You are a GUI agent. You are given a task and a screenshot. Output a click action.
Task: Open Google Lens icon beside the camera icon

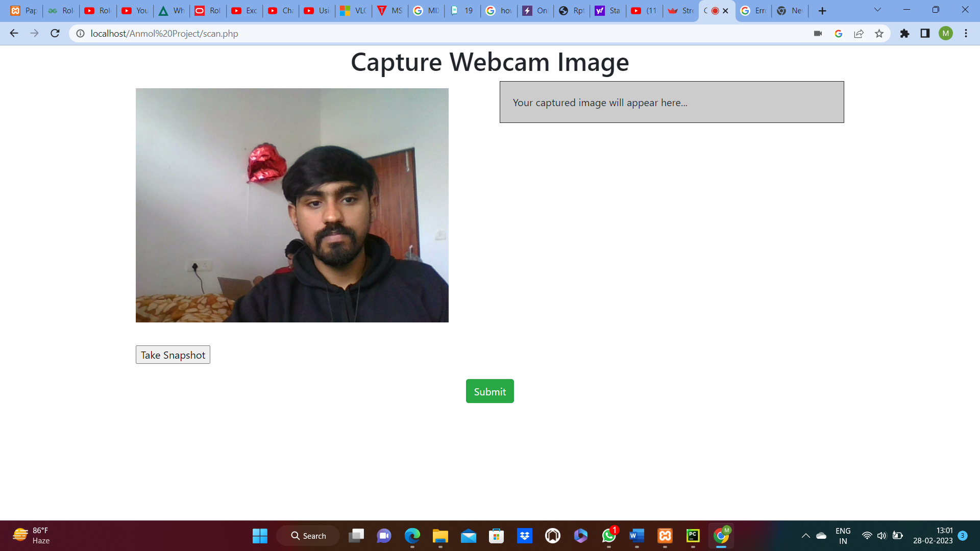click(839, 34)
